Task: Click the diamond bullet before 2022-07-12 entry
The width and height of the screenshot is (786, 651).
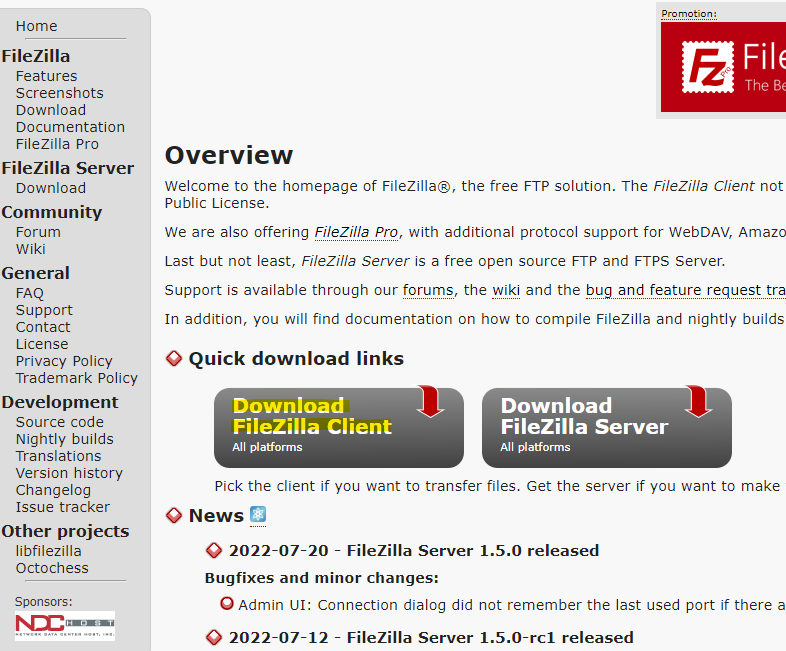Action: tap(214, 637)
